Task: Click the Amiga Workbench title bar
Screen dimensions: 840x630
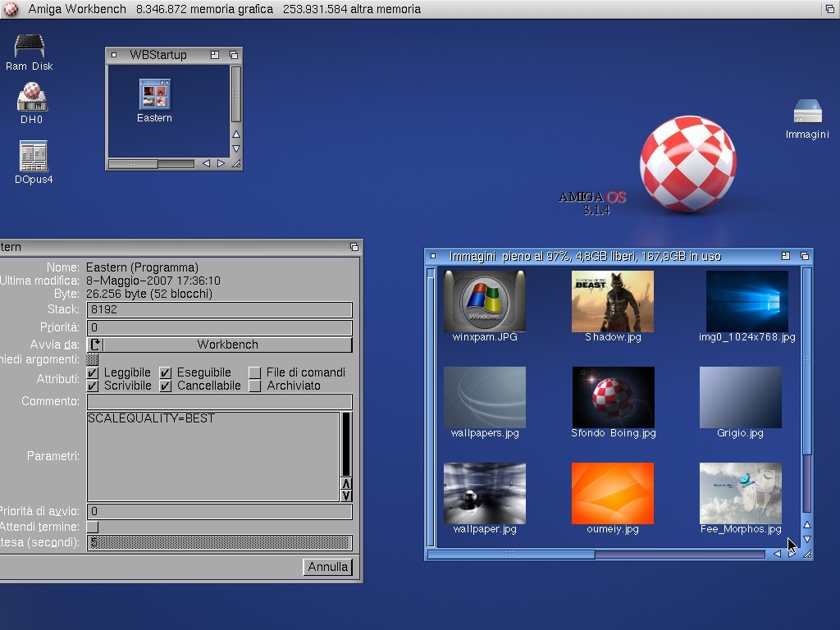Action: point(410,9)
